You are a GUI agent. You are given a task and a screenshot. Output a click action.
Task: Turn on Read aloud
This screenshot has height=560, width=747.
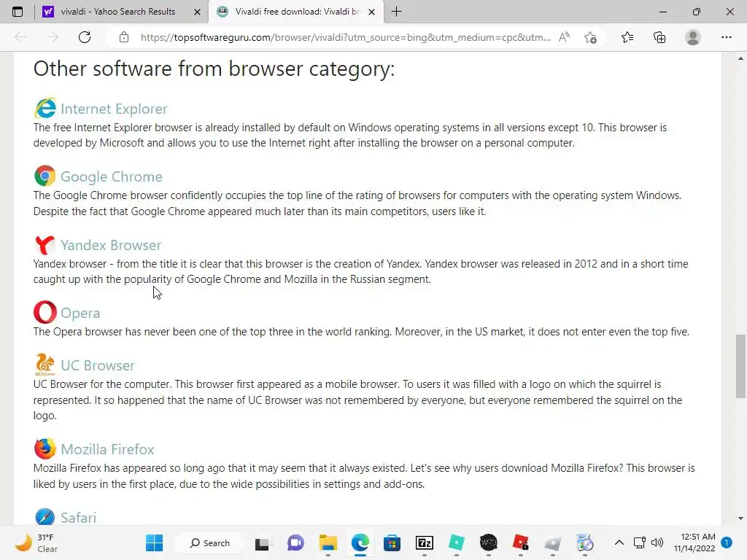[x=564, y=37]
